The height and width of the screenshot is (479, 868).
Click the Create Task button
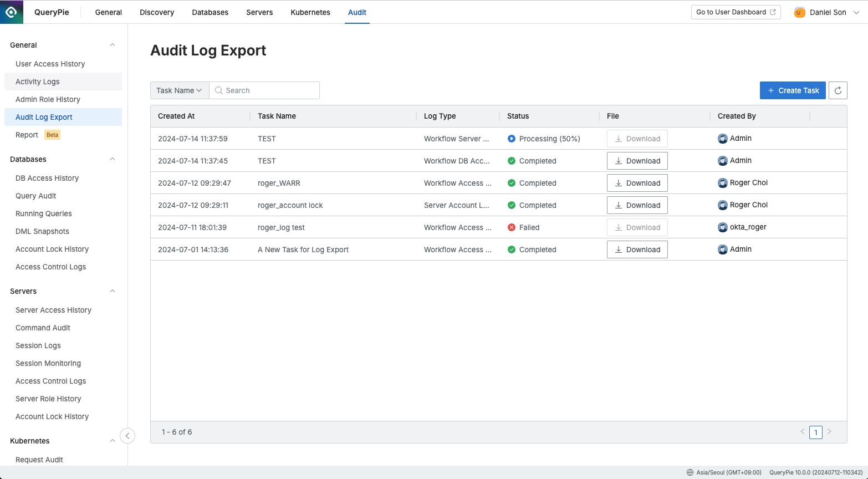[x=793, y=90]
